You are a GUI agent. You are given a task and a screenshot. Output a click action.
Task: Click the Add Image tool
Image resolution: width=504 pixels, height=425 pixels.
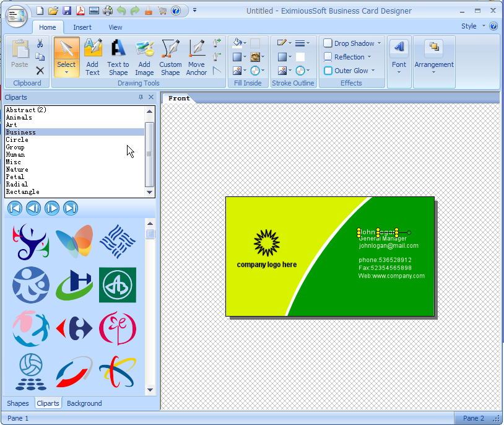click(144, 57)
